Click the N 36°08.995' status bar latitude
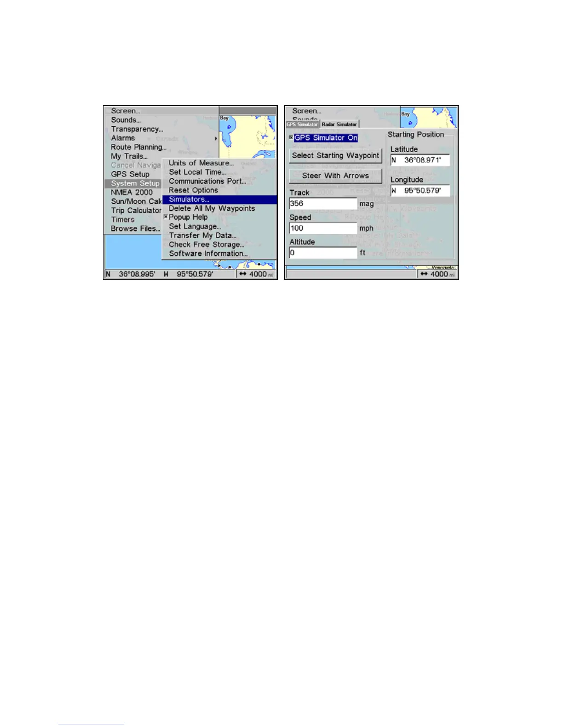Screen dimensions: 563x728 click(131, 274)
